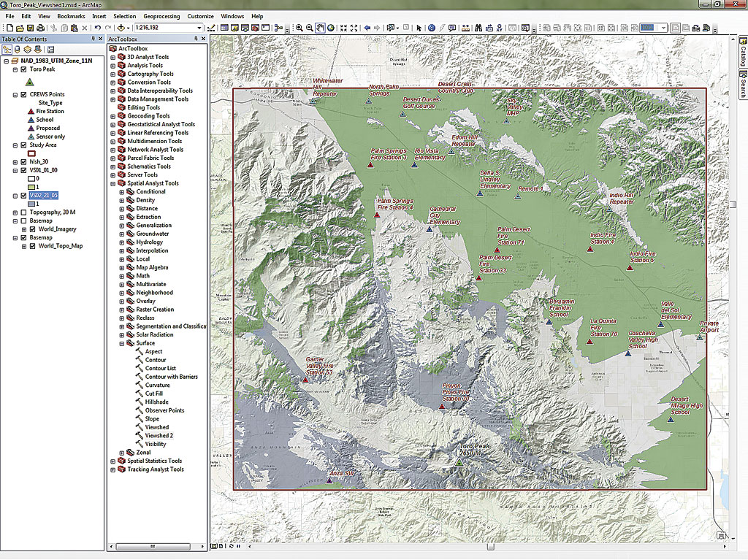
Task: Toggle CREWS Points layer visibility
Action: click(23, 94)
